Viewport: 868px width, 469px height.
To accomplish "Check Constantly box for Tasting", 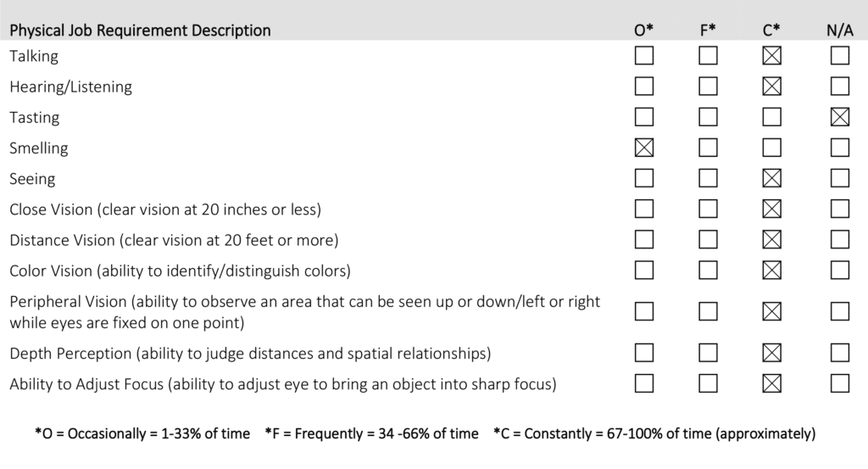I will (x=771, y=117).
